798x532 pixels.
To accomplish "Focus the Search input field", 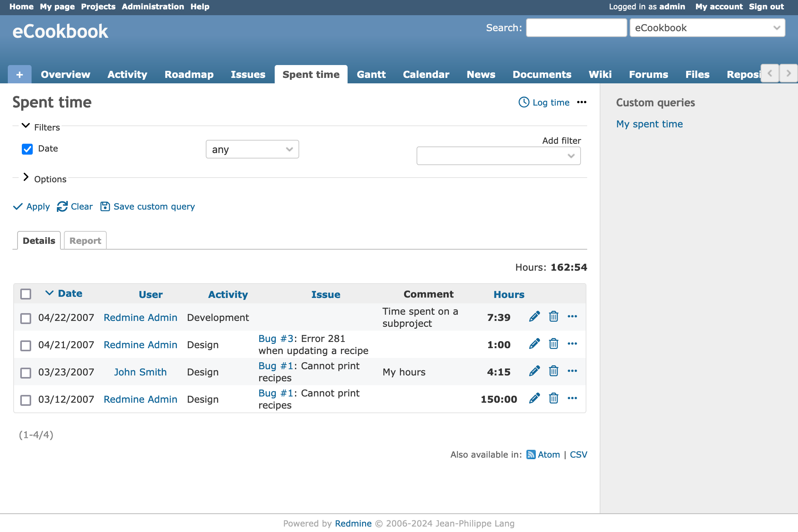I will 576,28.
